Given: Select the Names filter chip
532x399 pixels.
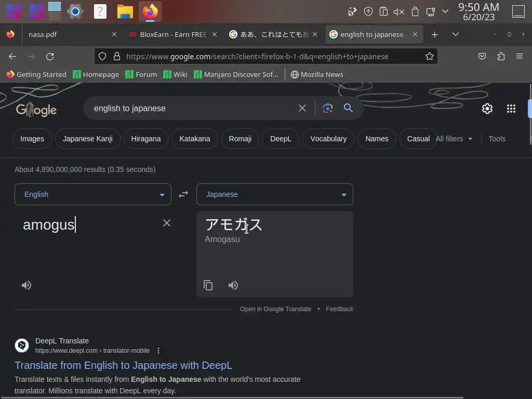Looking at the screenshot, I should (377, 139).
